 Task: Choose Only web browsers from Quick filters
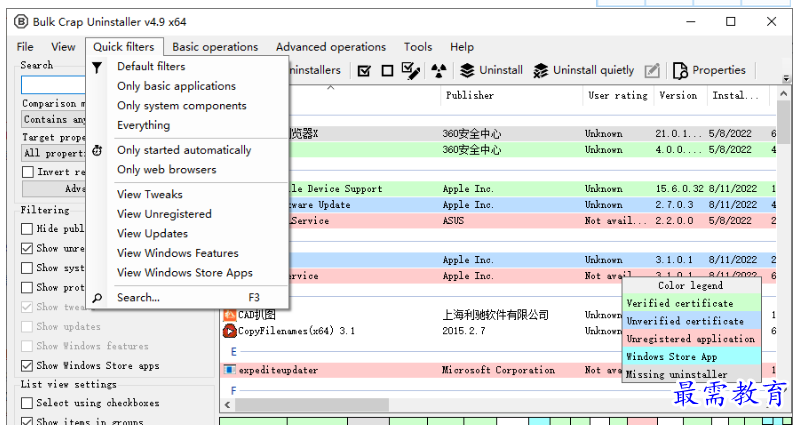(166, 170)
